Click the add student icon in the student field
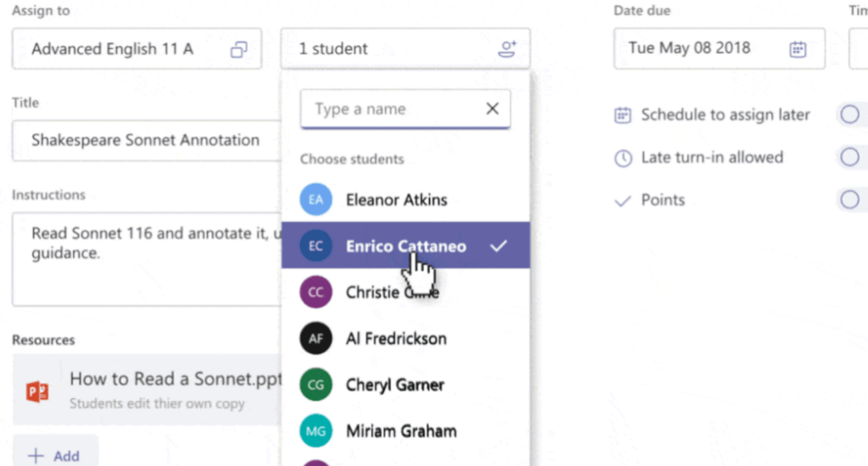The image size is (868, 466). tap(507, 48)
